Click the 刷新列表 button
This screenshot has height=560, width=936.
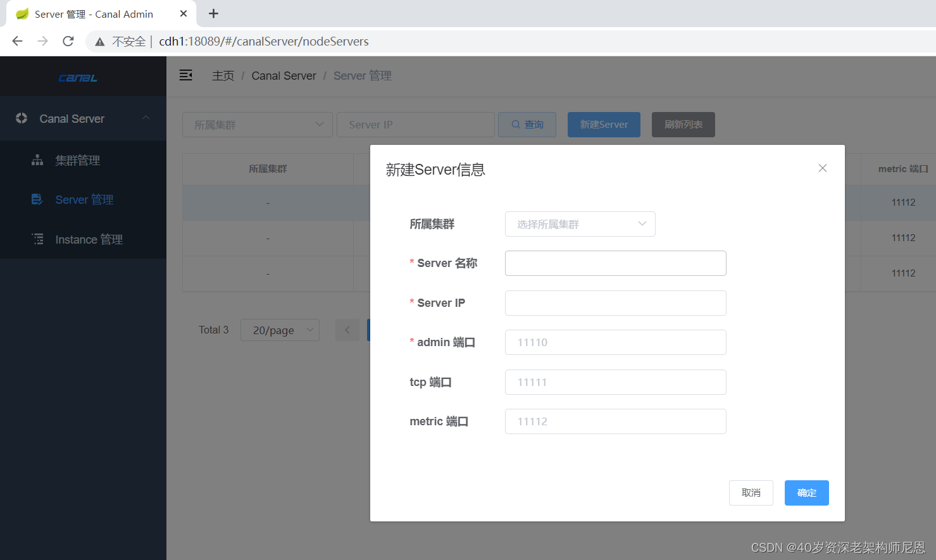[x=683, y=125]
